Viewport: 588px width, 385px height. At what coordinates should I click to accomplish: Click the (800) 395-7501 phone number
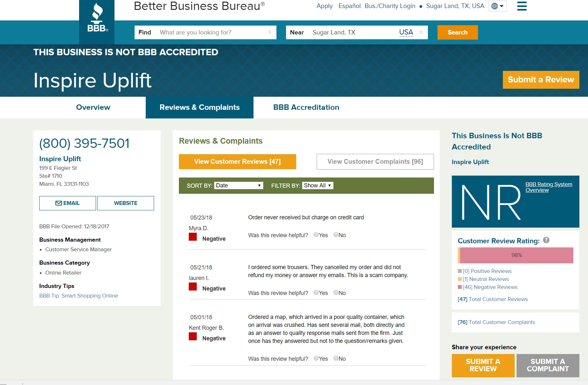85,143
